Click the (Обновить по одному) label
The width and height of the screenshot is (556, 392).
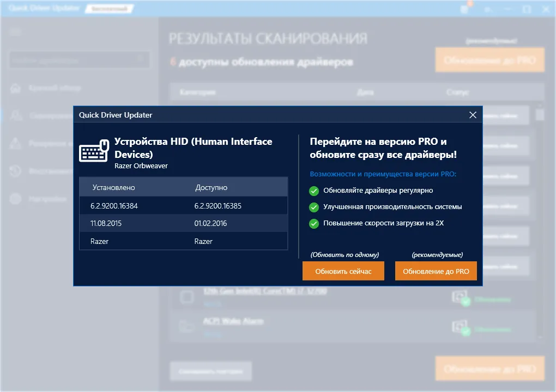point(345,255)
